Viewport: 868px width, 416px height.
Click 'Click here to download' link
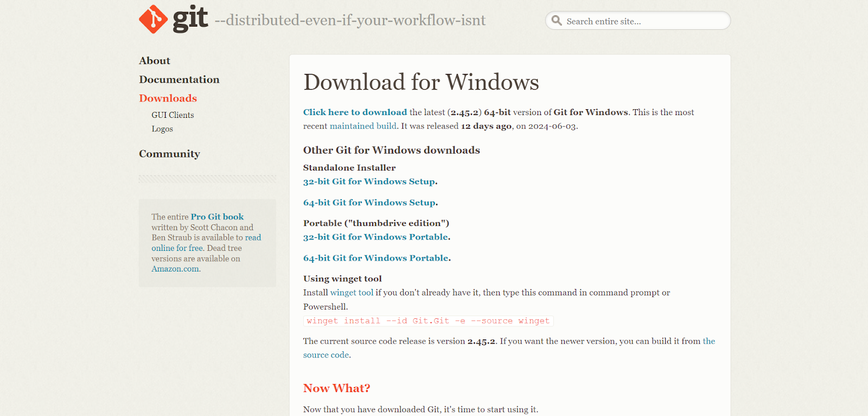355,112
